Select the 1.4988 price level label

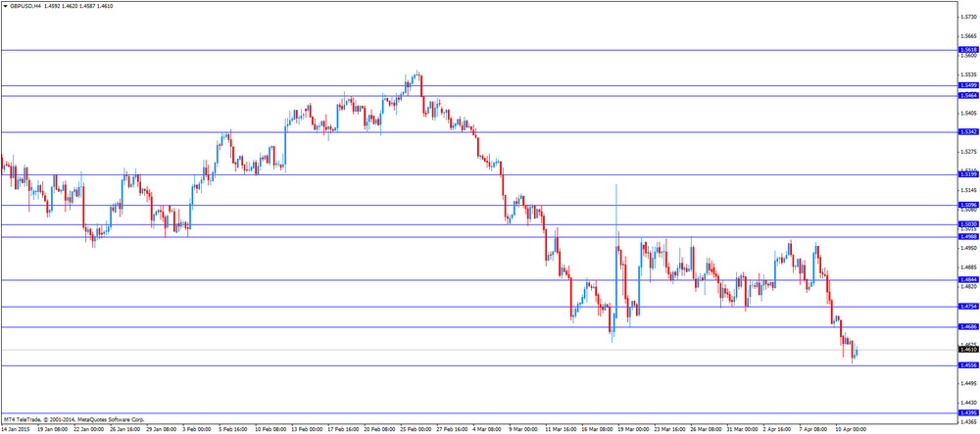(967, 237)
